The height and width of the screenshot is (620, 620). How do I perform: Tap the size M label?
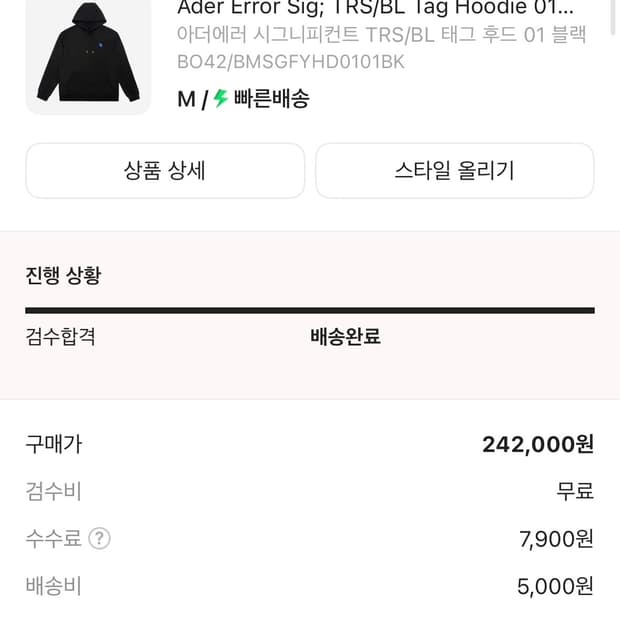(185, 99)
